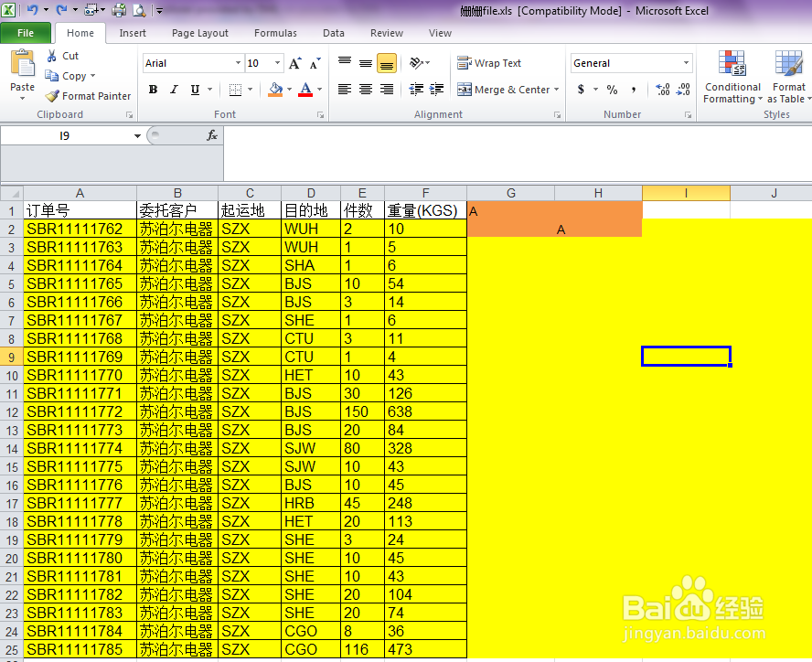
Task: Apply middle vertical alignment
Action: (366, 63)
